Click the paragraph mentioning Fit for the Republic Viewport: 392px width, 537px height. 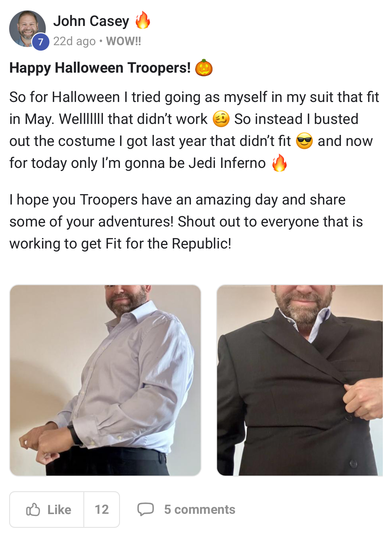click(186, 222)
